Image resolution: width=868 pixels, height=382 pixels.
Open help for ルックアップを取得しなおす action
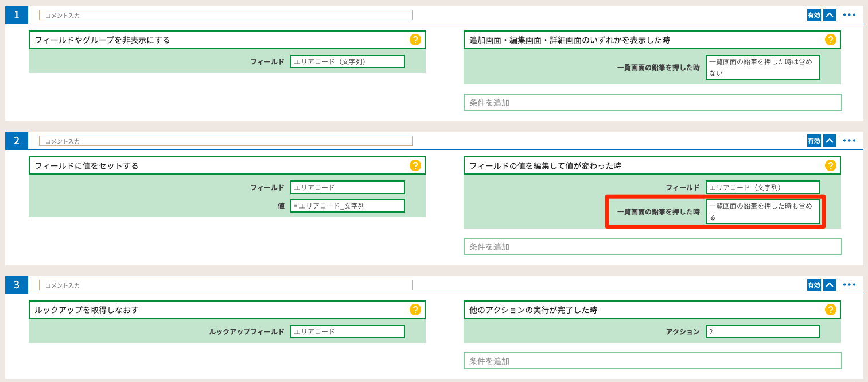(x=415, y=310)
